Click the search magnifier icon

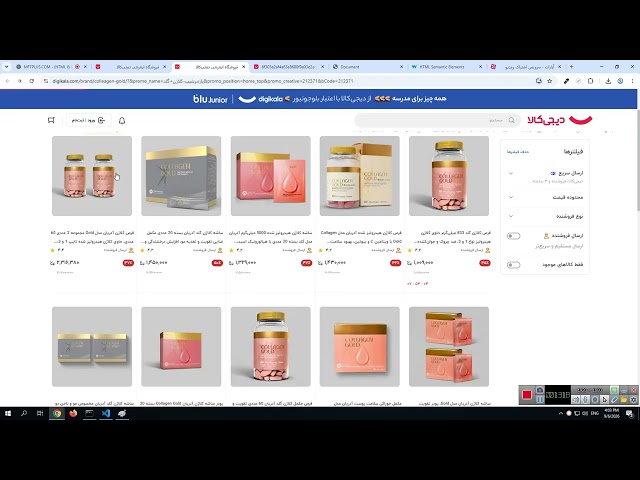[511, 120]
